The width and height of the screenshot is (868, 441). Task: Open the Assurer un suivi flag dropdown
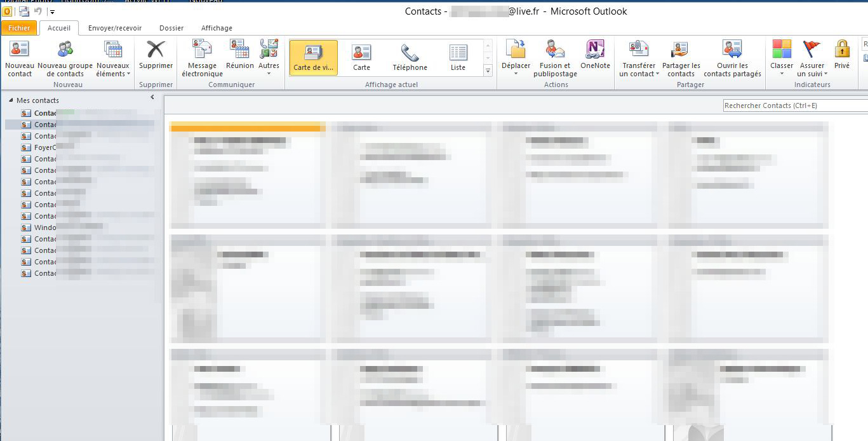(x=812, y=58)
